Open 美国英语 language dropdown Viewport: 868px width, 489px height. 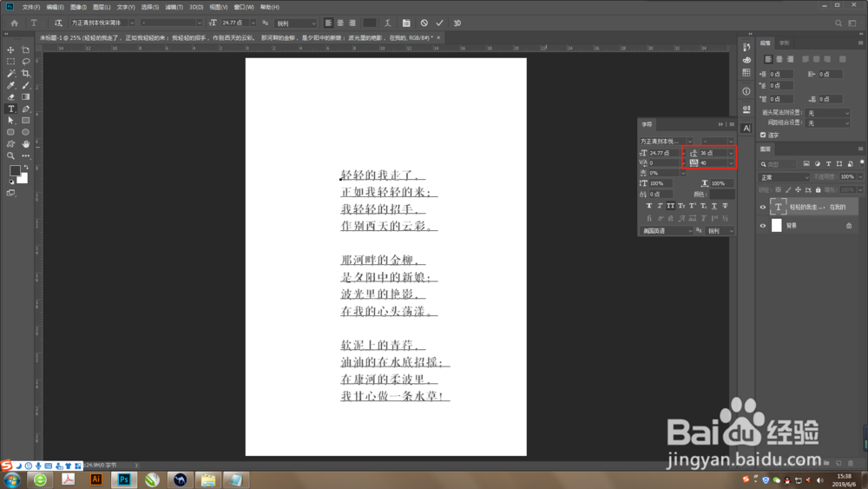(667, 231)
